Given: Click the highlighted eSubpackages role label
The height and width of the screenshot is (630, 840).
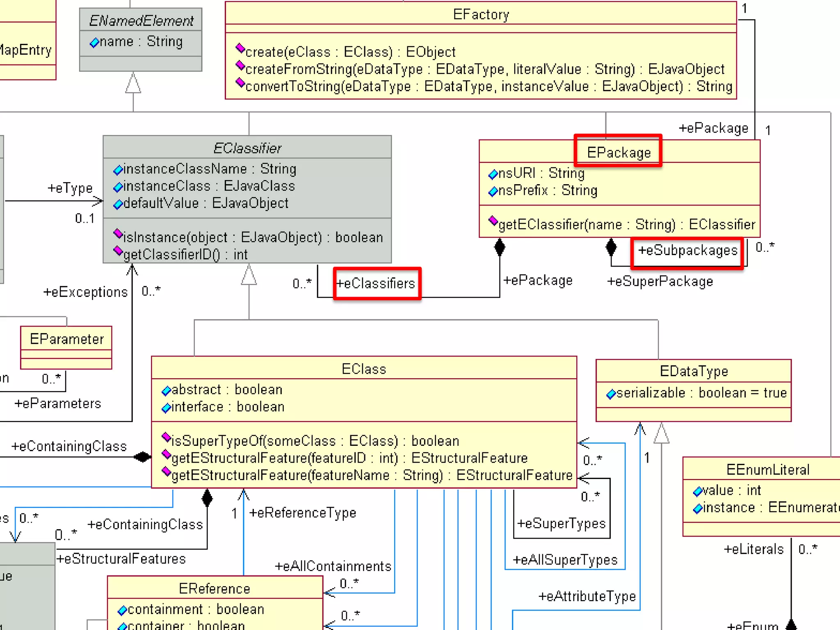Looking at the screenshot, I should click(x=687, y=250).
